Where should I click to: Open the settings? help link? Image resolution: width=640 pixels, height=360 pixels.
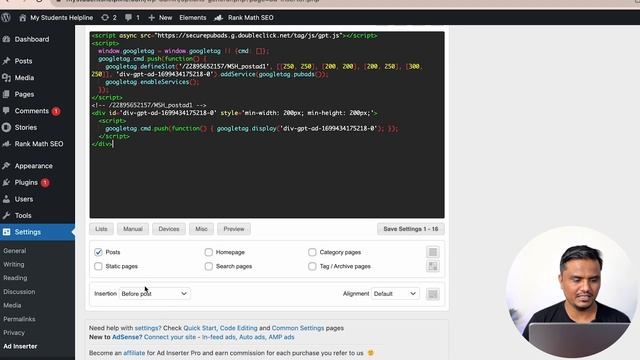click(x=148, y=328)
